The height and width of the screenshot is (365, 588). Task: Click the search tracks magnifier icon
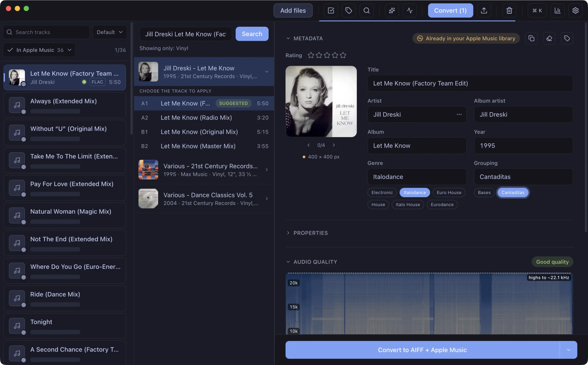point(9,32)
